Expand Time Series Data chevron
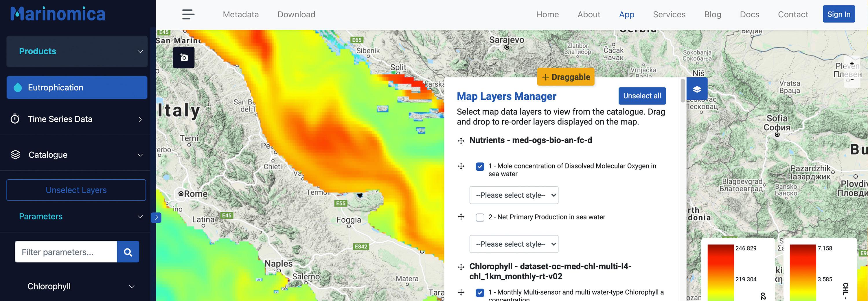The width and height of the screenshot is (868, 301). tap(140, 119)
